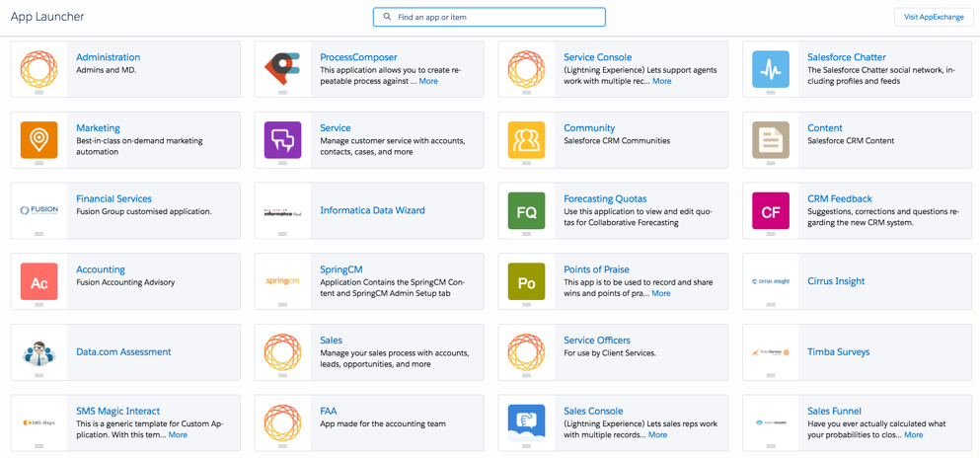Click the Cirrus Insight logo icon
This screenshot has height=458, width=980.
click(771, 281)
